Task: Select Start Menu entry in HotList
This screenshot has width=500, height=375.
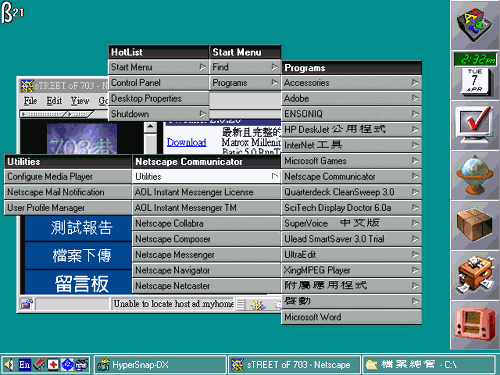Action: point(159,67)
